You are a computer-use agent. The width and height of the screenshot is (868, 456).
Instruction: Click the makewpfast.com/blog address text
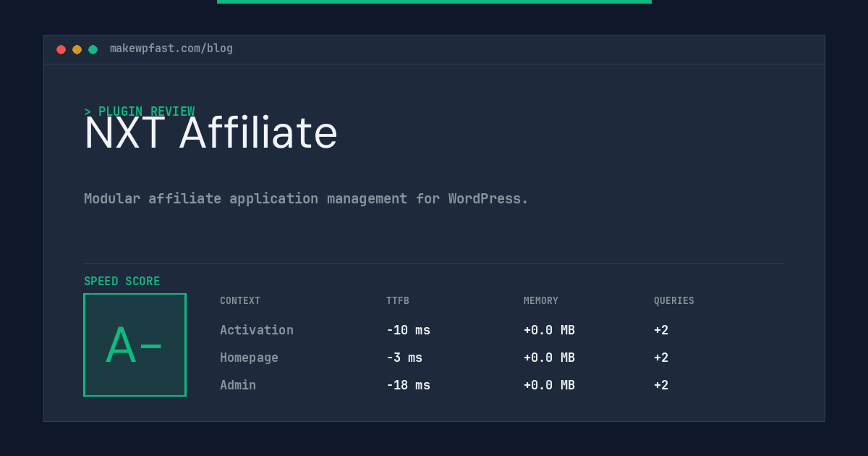tap(171, 48)
